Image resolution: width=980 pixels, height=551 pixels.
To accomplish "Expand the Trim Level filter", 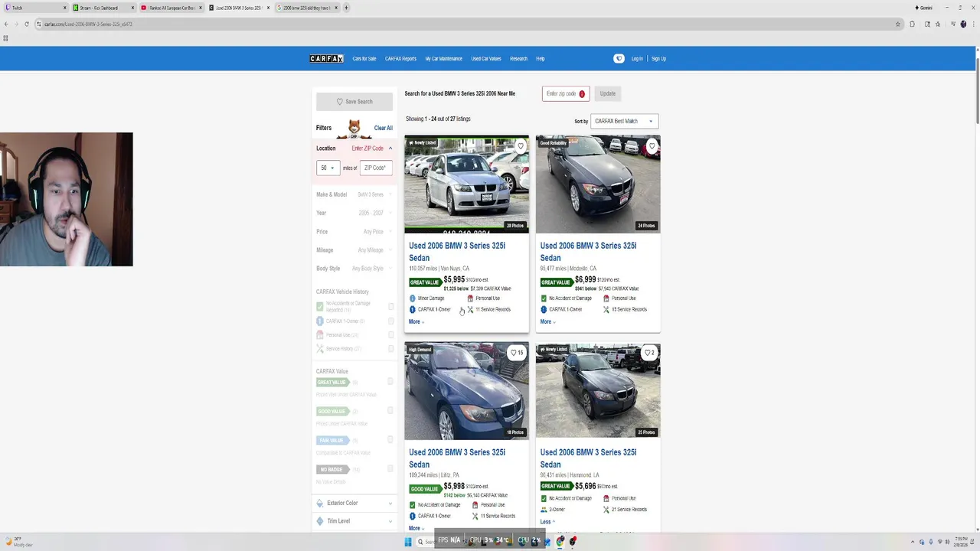I will tap(354, 521).
